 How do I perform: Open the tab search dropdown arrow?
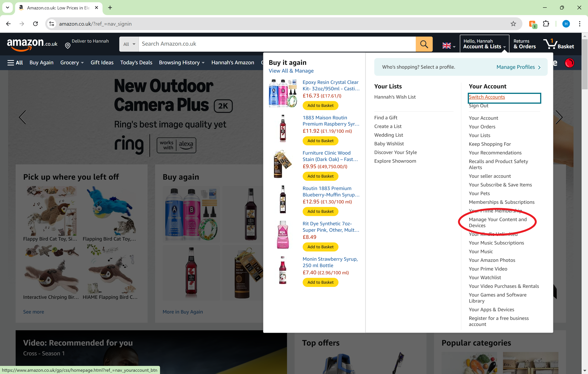tap(7, 8)
